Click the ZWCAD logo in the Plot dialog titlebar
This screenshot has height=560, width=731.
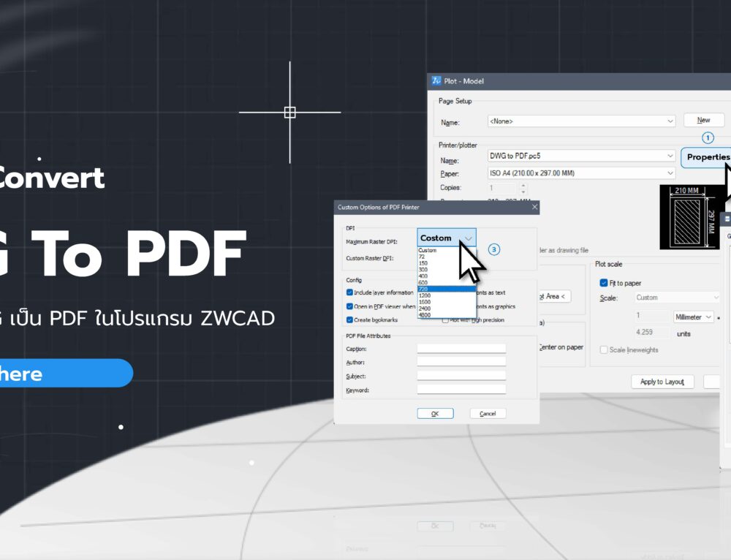pyautogui.click(x=437, y=81)
